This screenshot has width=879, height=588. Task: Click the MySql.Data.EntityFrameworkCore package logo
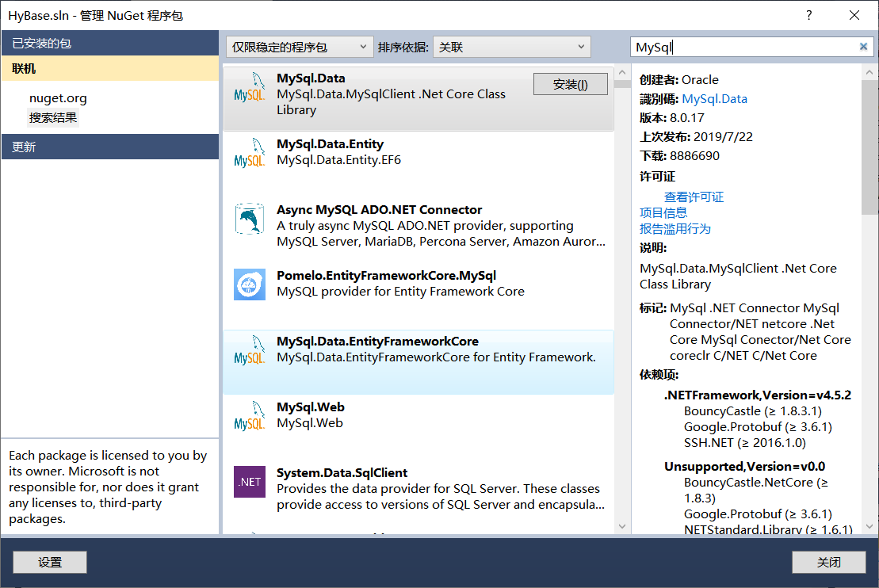[250, 350]
